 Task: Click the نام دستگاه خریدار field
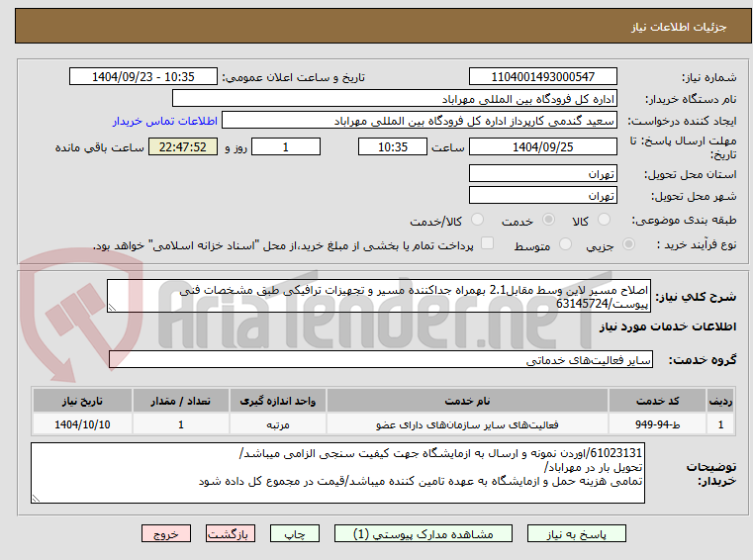pyautogui.click(x=394, y=99)
